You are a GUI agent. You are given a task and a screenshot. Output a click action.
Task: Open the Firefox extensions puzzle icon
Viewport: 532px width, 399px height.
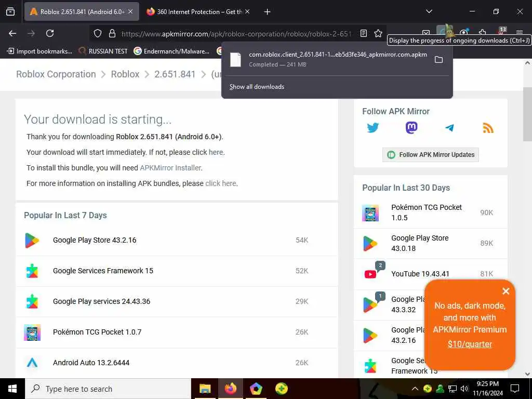point(483,33)
